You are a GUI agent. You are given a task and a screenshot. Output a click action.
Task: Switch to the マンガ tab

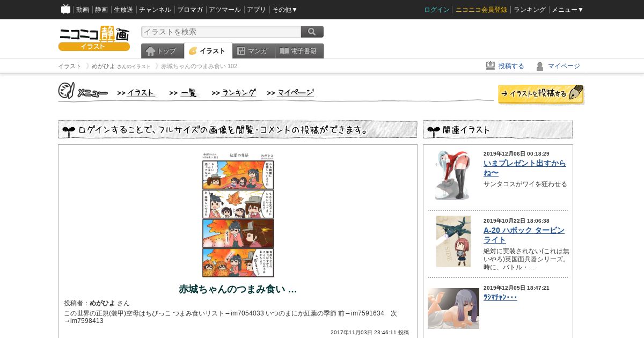tap(253, 51)
